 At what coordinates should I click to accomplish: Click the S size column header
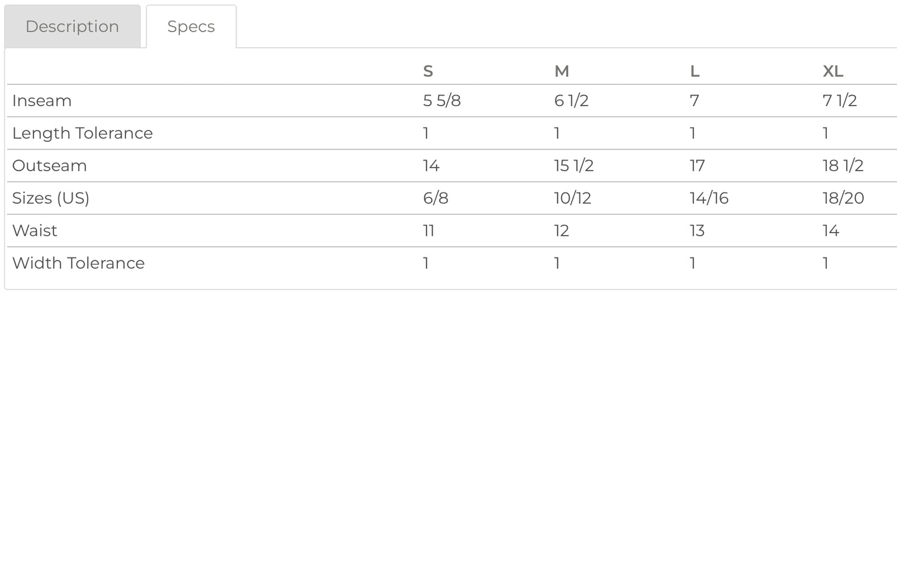coord(428,71)
